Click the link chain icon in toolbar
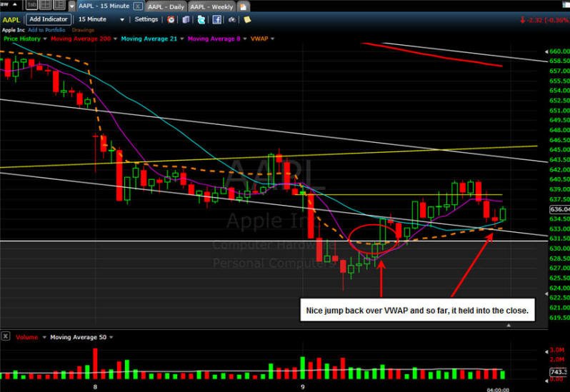 point(232,19)
